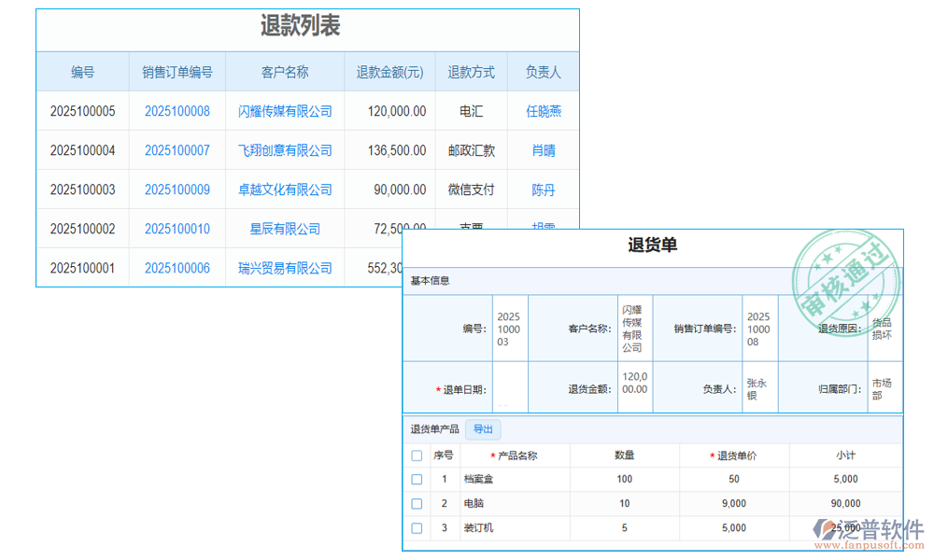Open 陈丹 responsible person link
Screen dimensions: 934x560
544,189
